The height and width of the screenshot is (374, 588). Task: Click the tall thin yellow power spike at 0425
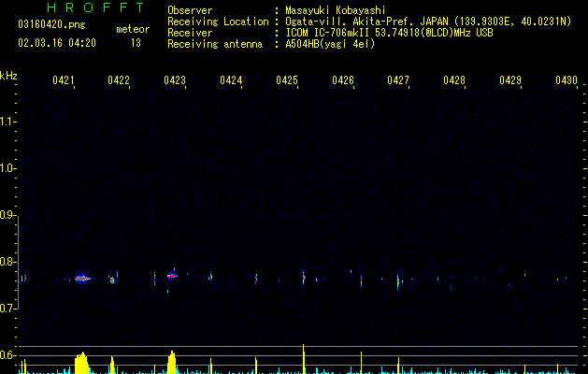304,359
